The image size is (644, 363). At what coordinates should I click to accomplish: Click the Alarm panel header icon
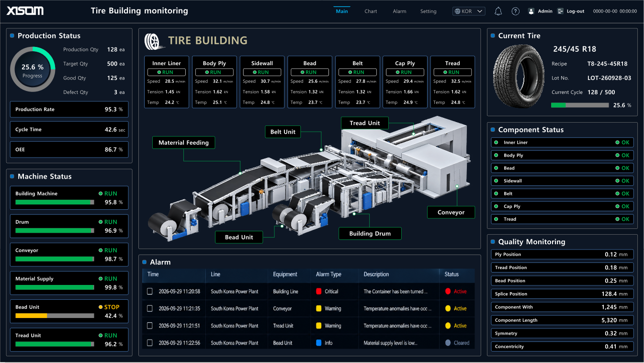(144, 262)
